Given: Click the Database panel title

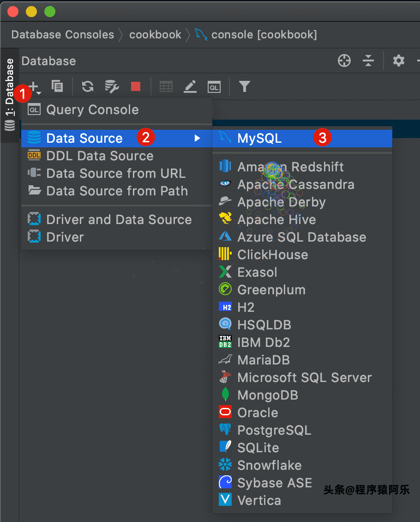Looking at the screenshot, I should click(x=48, y=61).
